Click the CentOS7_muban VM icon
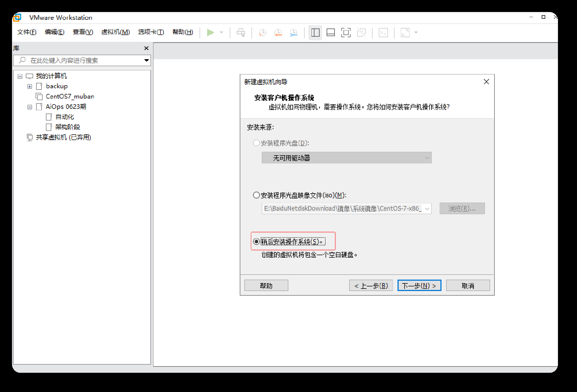This screenshot has width=577, height=392. [39, 96]
